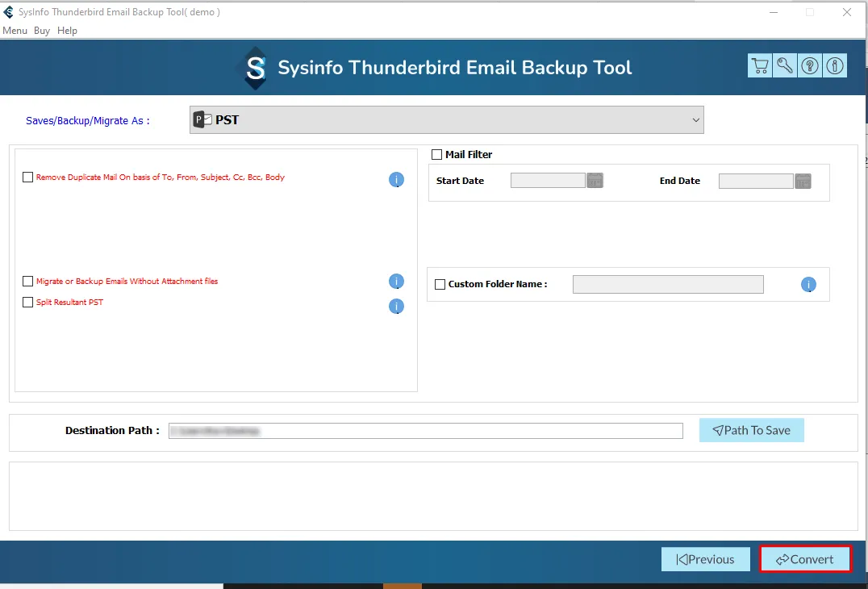The image size is (868, 589).
Task: Click the Sysinfo logo in the header
Action: pos(256,68)
